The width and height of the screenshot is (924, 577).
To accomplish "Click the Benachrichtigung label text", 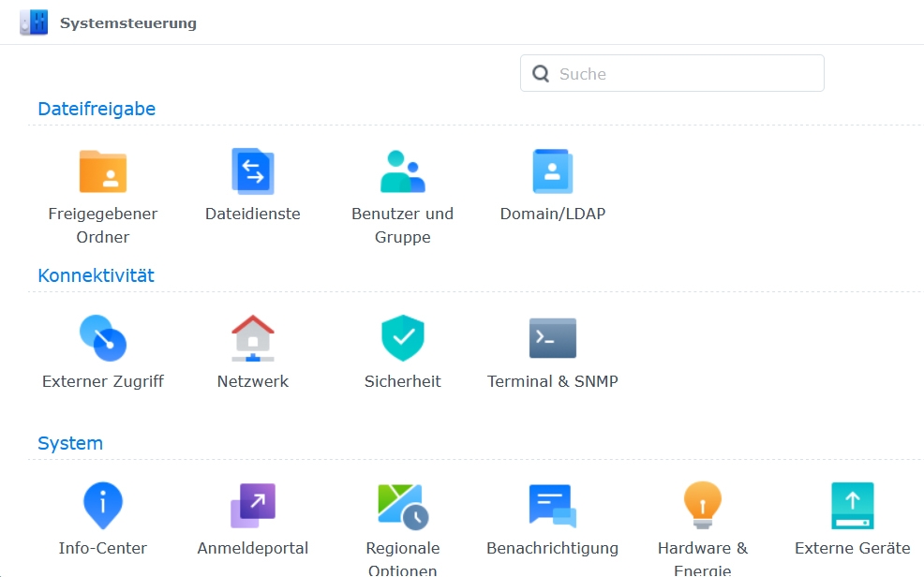I will click(553, 548).
